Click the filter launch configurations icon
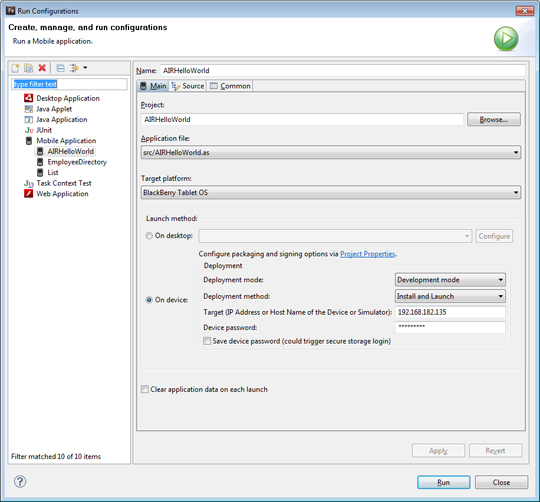Image resolution: width=540 pixels, height=502 pixels. (x=74, y=68)
